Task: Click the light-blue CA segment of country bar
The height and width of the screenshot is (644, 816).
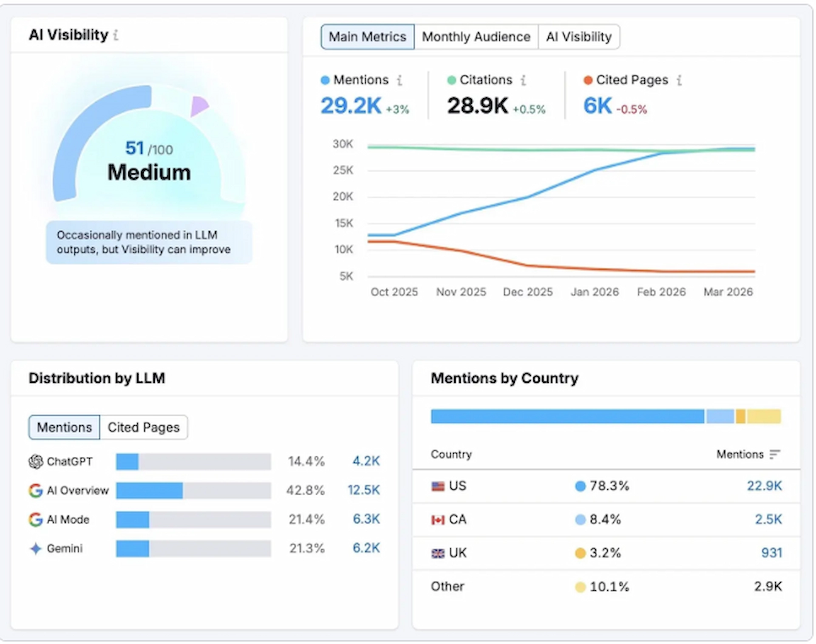Action: [x=720, y=416]
